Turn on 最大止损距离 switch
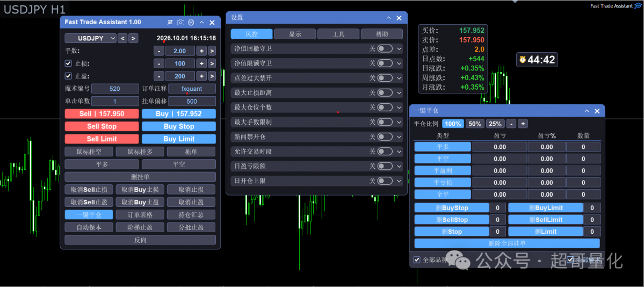 (x=385, y=92)
